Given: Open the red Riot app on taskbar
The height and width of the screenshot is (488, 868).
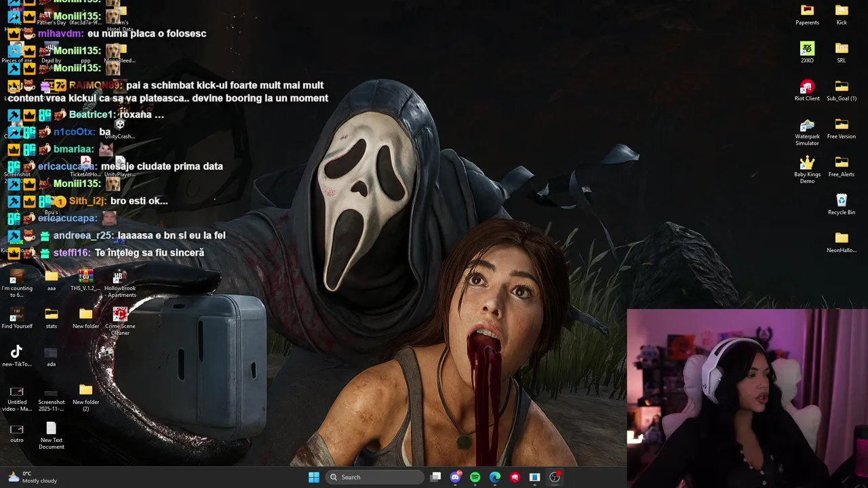Looking at the screenshot, I should pos(515,477).
